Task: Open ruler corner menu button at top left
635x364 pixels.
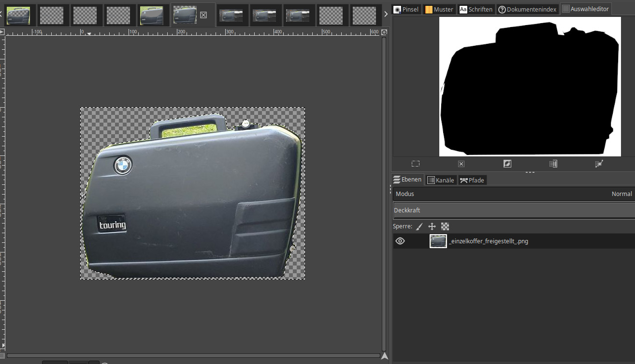Action: [2, 32]
